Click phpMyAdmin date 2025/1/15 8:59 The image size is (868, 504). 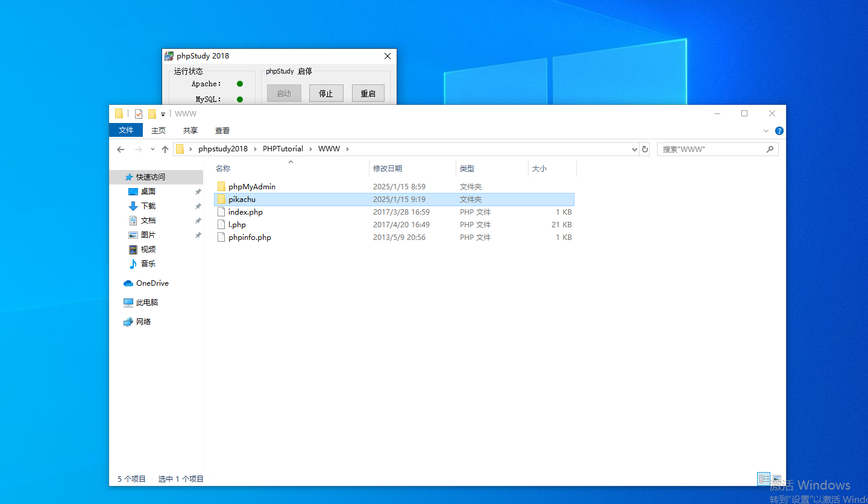tap(399, 186)
